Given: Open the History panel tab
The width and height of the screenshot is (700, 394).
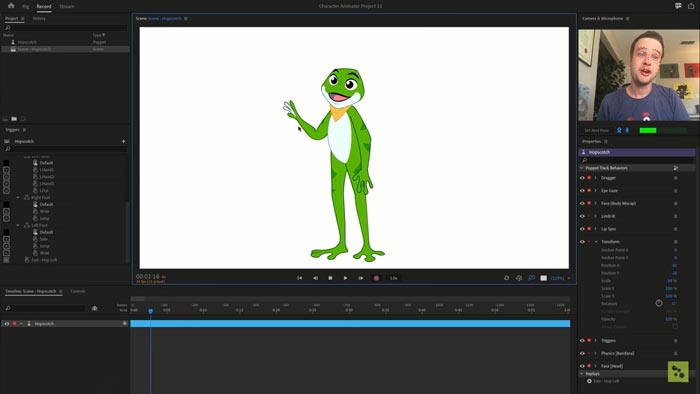Looking at the screenshot, I should 39,18.
